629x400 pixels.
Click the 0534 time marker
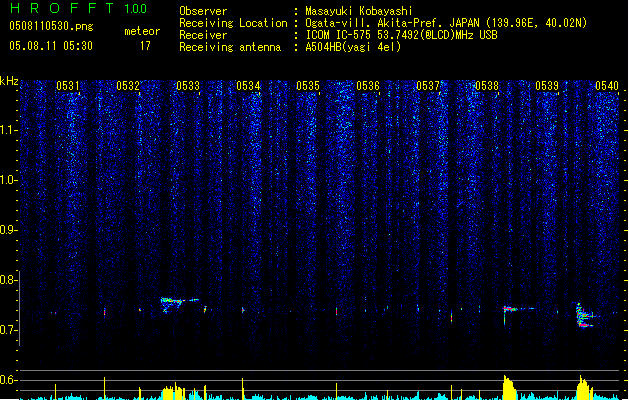(x=248, y=86)
